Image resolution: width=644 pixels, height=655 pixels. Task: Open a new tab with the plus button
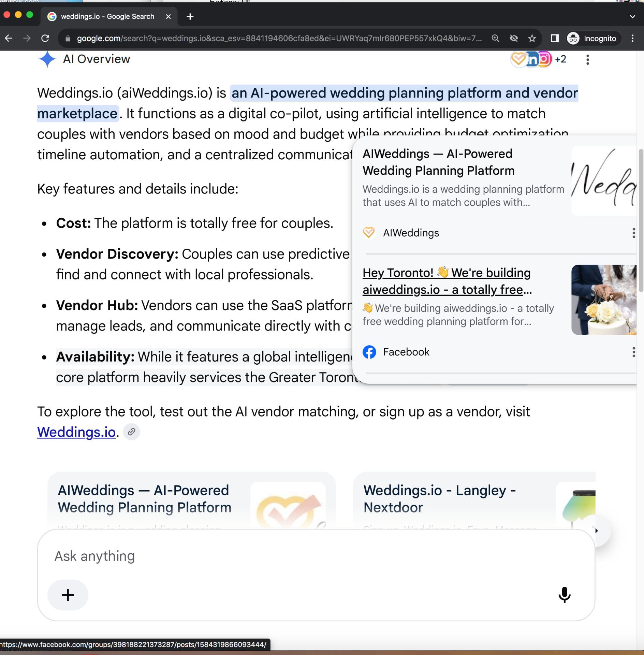190,16
